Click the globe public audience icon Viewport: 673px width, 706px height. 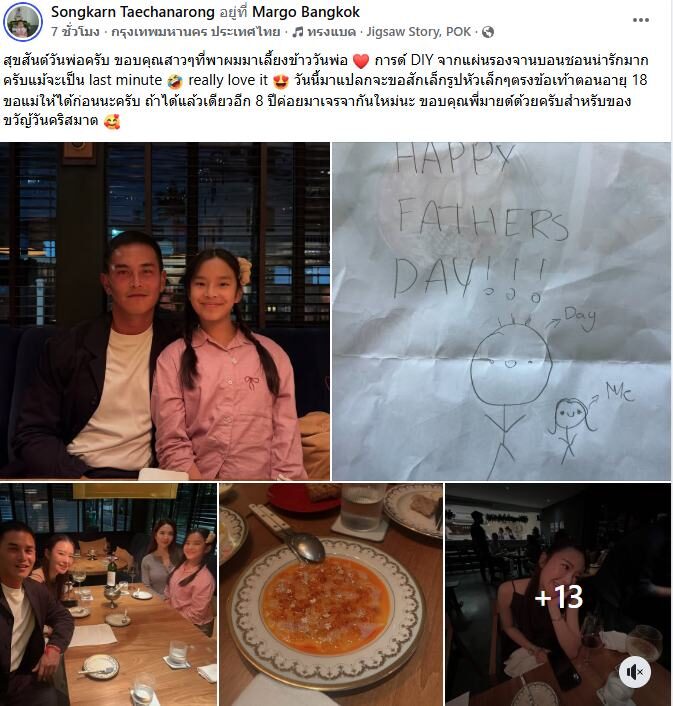[488, 32]
